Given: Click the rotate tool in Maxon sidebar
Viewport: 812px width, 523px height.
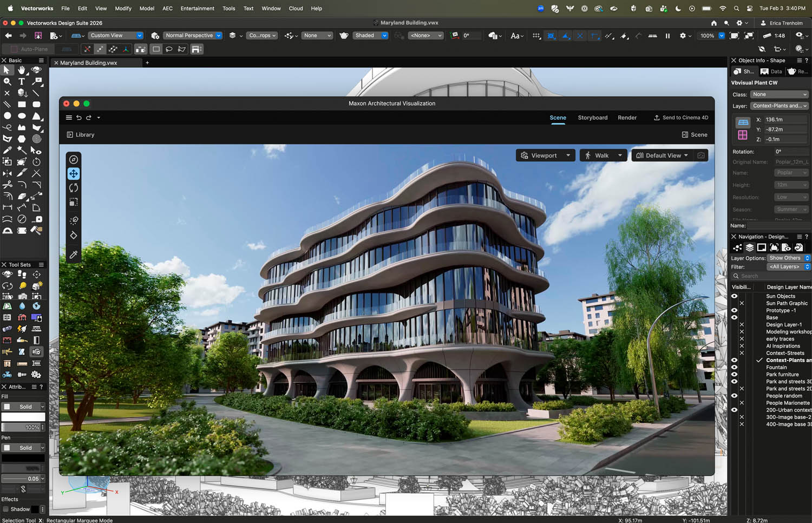Looking at the screenshot, I should pos(74,188).
